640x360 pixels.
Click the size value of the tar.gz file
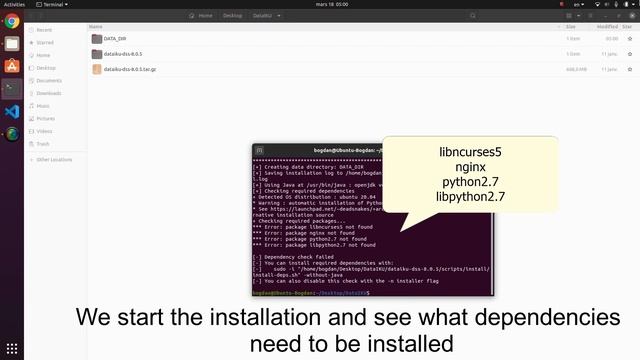(x=576, y=69)
